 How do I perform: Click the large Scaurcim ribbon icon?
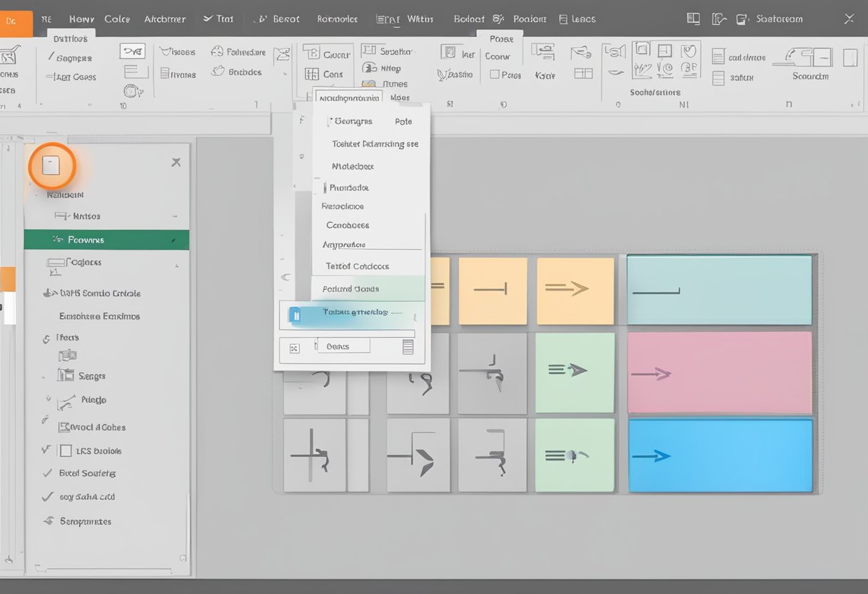click(x=810, y=57)
